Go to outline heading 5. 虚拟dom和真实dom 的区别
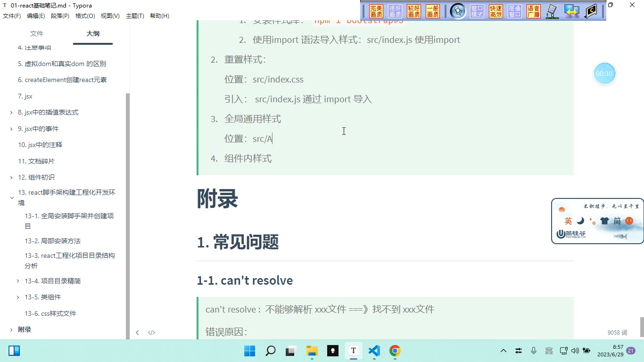The image size is (644, 362). click(x=62, y=64)
